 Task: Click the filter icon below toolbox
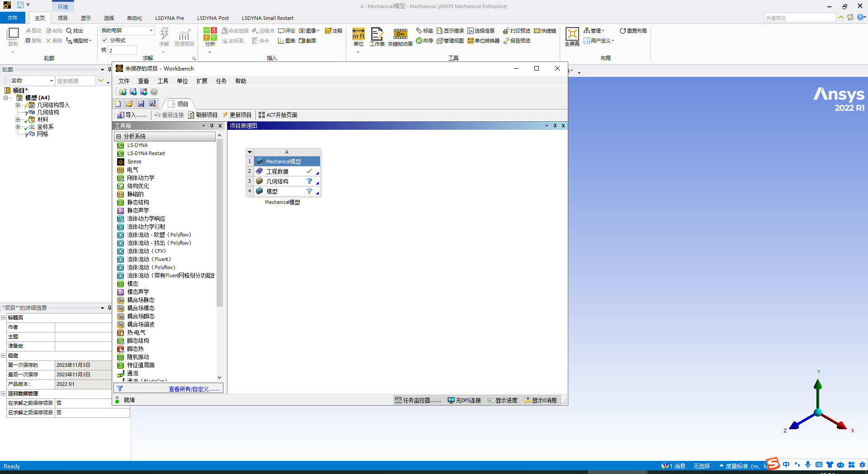(x=120, y=389)
